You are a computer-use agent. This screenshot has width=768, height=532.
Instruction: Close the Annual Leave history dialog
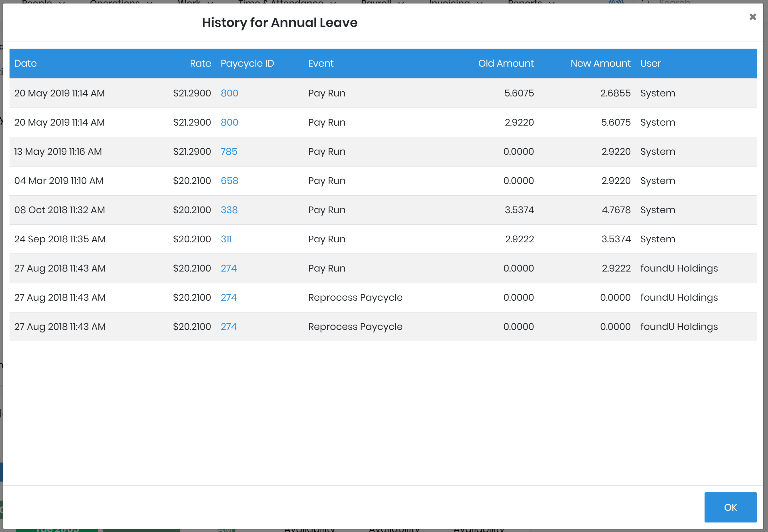752,17
